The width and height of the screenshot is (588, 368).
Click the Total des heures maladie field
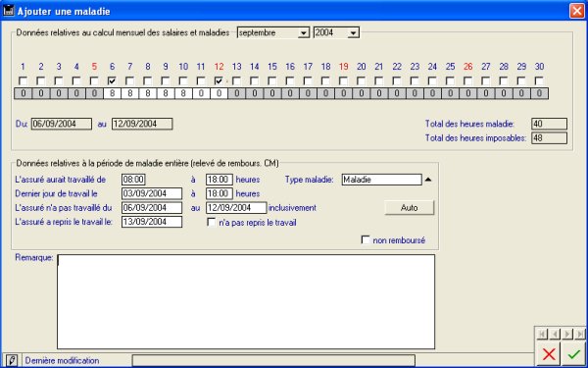pyautogui.click(x=550, y=124)
